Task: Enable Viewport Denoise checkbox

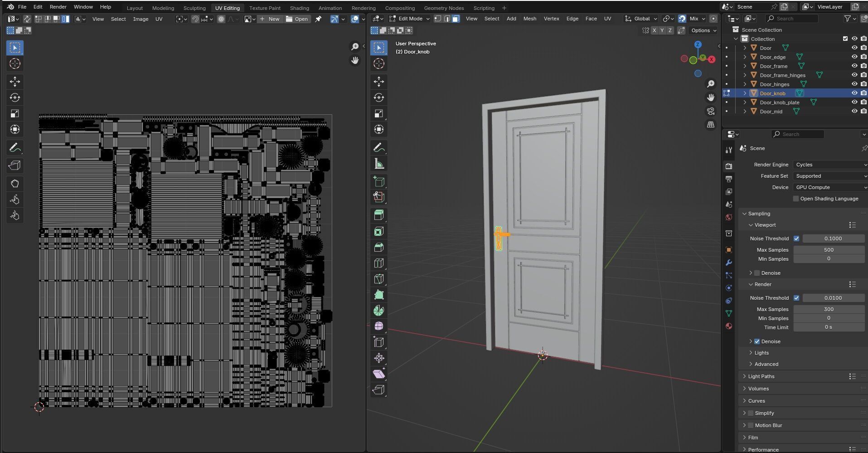Action: click(757, 273)
